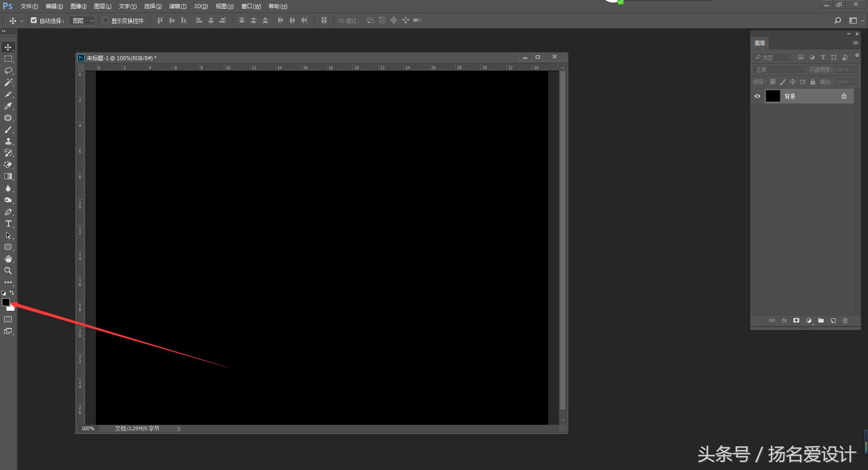Toggle lock transparent pixels

click(773, 82)
